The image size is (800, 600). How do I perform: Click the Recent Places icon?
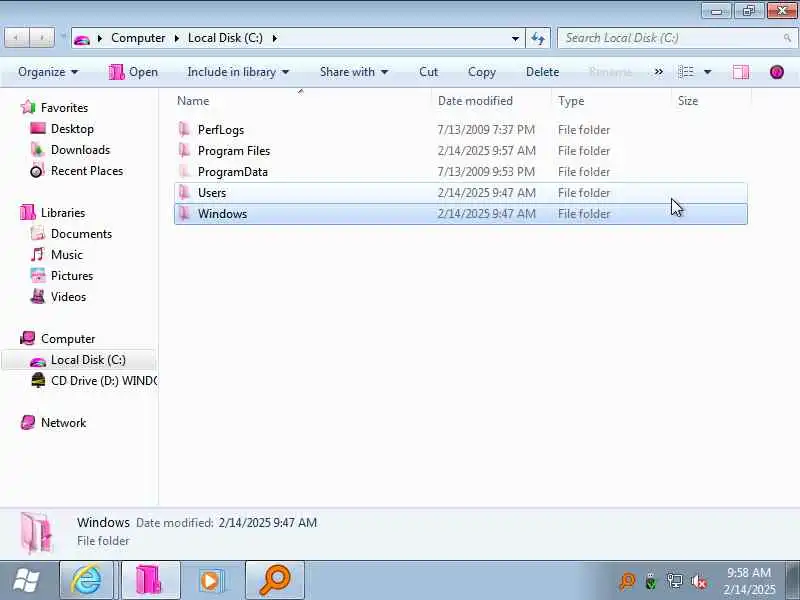pos(37,171)
